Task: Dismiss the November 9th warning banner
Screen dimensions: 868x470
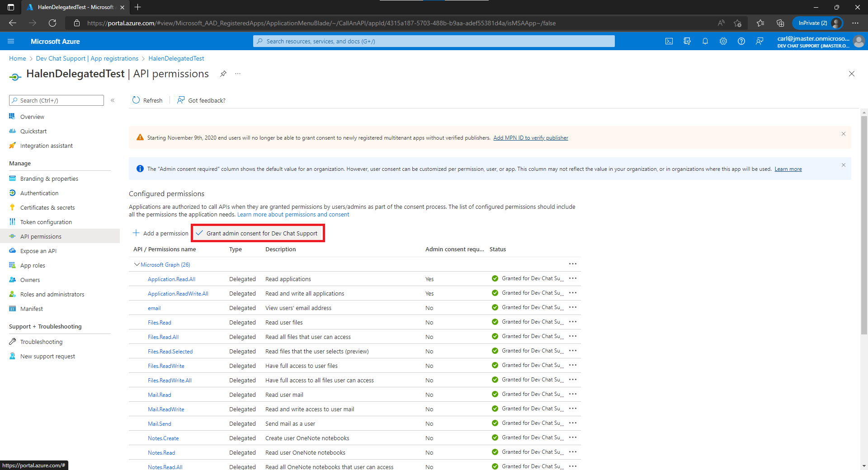Action: point(844,134)
